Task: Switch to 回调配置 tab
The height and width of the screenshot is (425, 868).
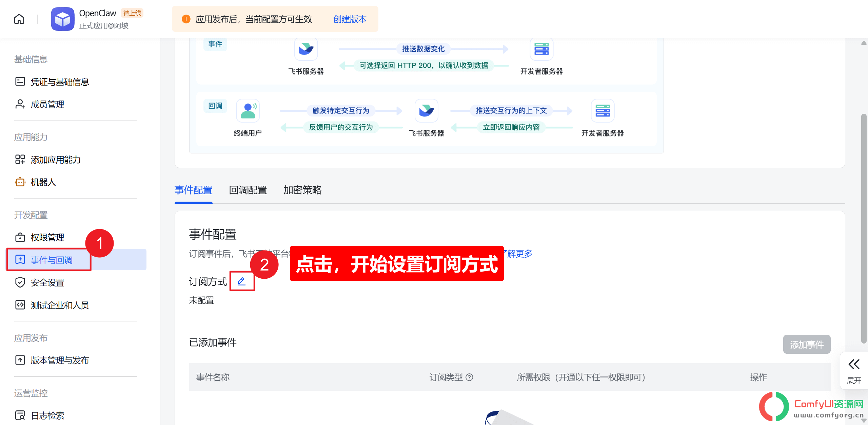Action: tap(248, 190)
